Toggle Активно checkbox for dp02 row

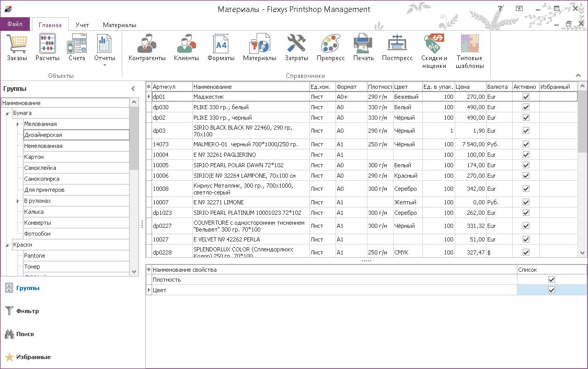[526, 118]
